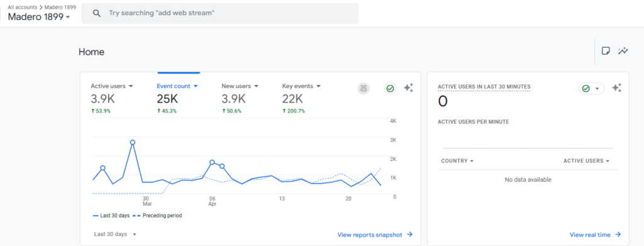Viewport: 644px width, 246px height.
Task: Click the Insights sparkle icon on the realtime card
Action: (616, 87)
